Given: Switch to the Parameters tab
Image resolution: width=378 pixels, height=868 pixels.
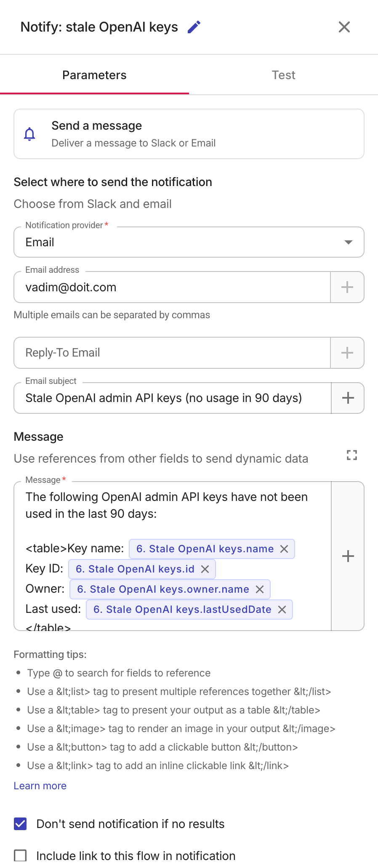Looking at the screenshot, I should point(94,75).
